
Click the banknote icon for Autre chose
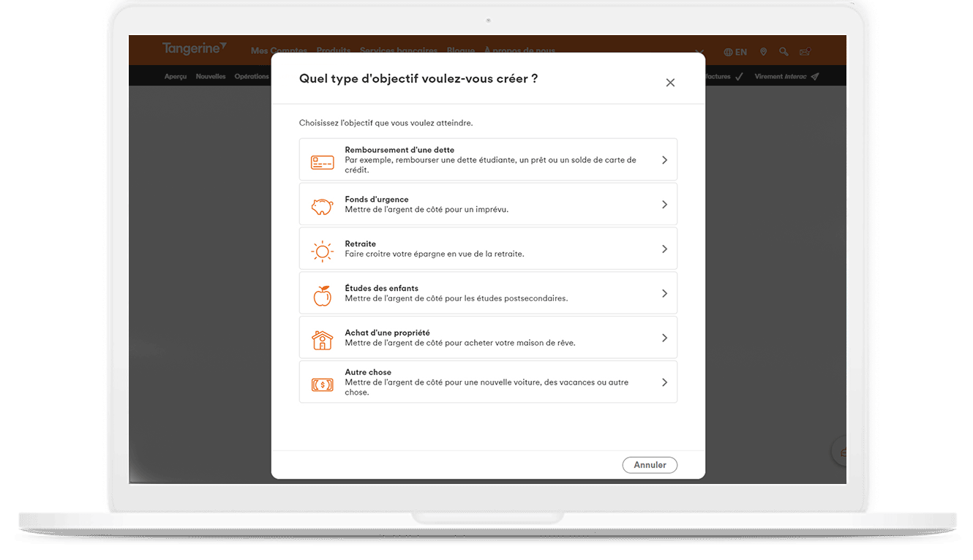point(322,385)
